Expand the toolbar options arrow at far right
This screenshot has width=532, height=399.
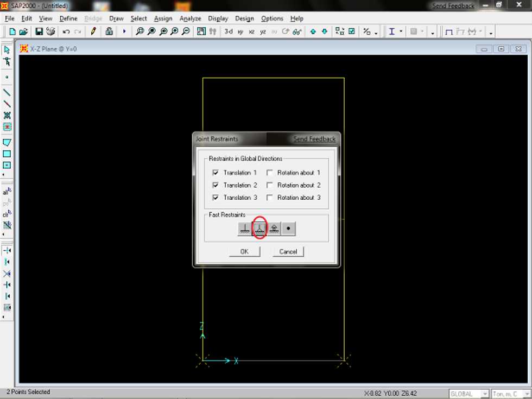491,33
